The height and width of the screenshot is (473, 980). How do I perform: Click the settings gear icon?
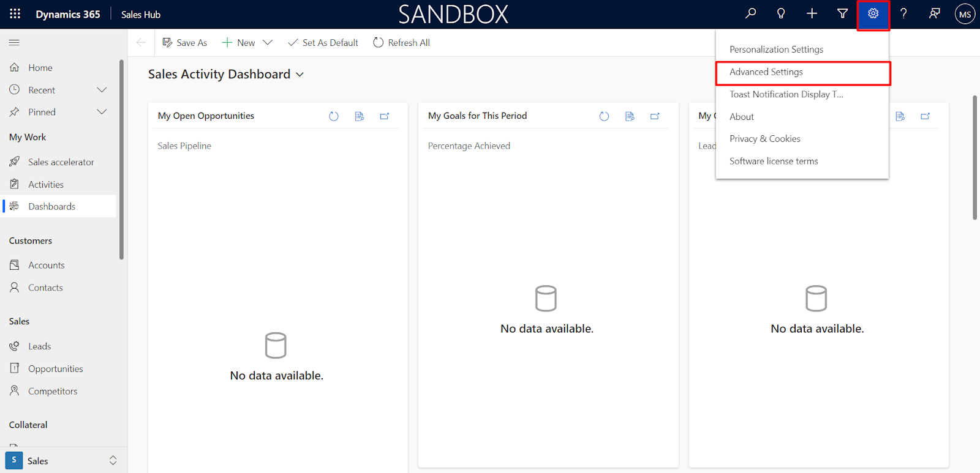coord(873,14)
